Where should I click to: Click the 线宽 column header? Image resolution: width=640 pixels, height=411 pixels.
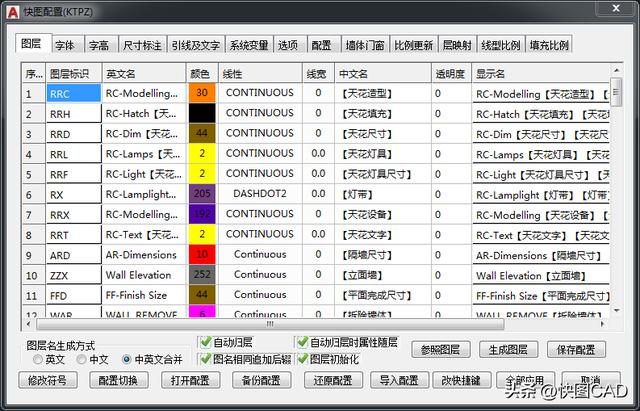coord(318,74)
